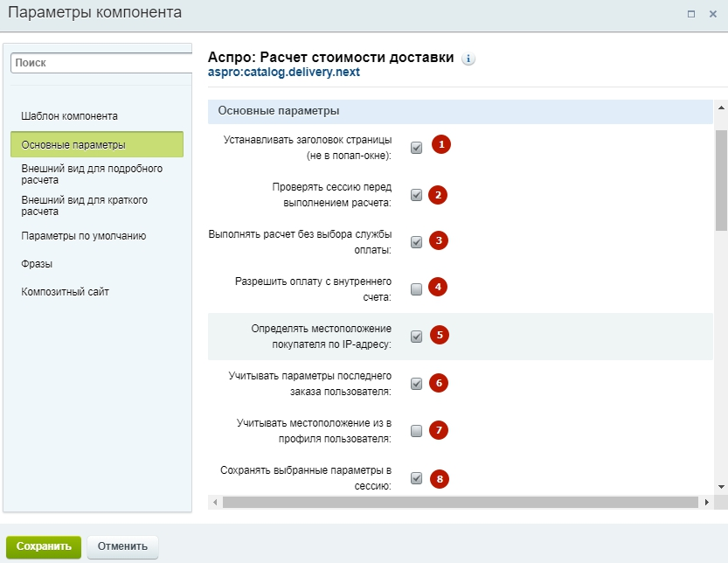Screen dimensions: 728x563
Task: Click the vertical scrollbar up arrow
Action: (x=721, y=108)
